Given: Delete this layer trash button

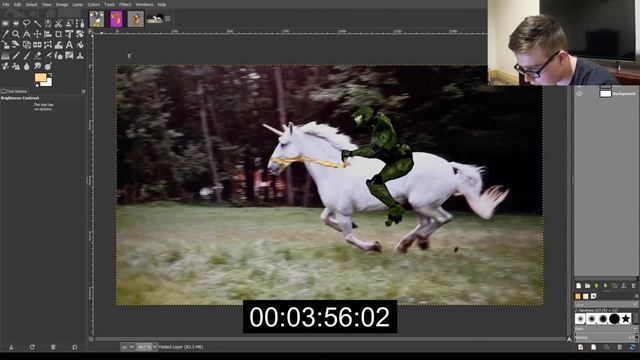Looking at the screenshot, I should tap(634, 286).
